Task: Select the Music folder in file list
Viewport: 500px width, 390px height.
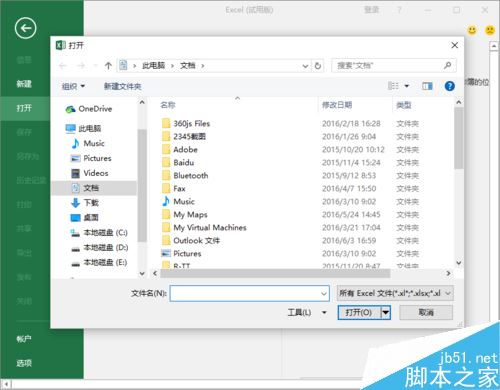Action: click(178, 202)
